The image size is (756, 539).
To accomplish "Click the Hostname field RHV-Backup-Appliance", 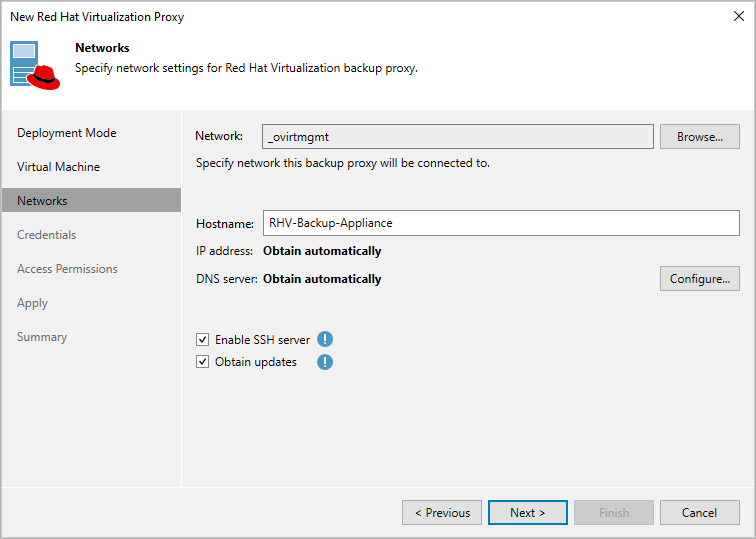I will click(x=501, y=223).
